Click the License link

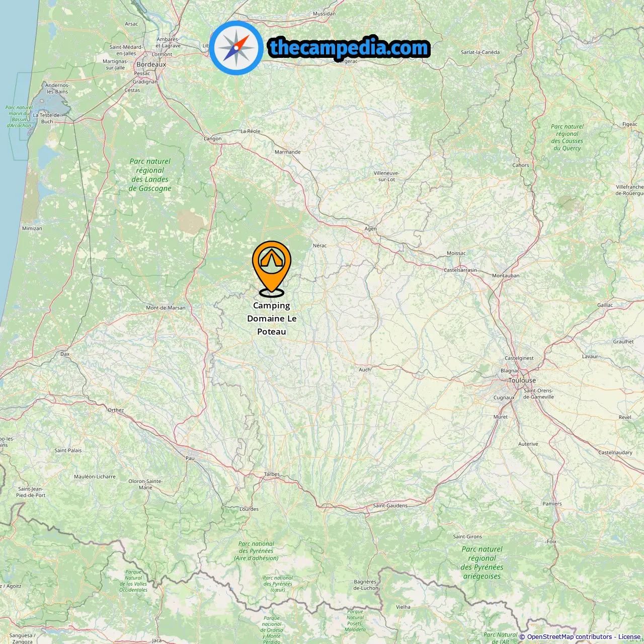tap(629, 637)
